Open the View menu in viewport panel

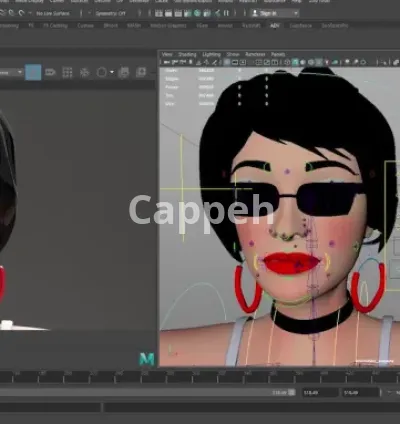click(x=167, y=54)
